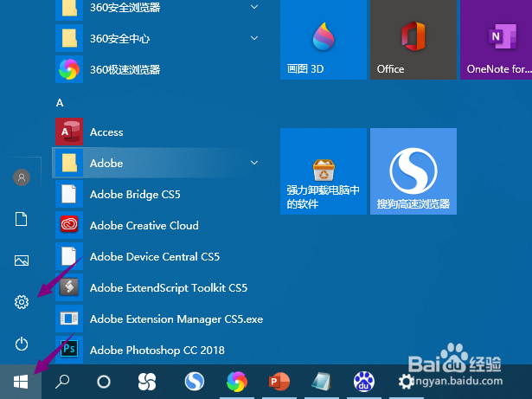Expand the 360安全中心 folder chevron
This screenshot has height=399, width=532.
(254, 38)
